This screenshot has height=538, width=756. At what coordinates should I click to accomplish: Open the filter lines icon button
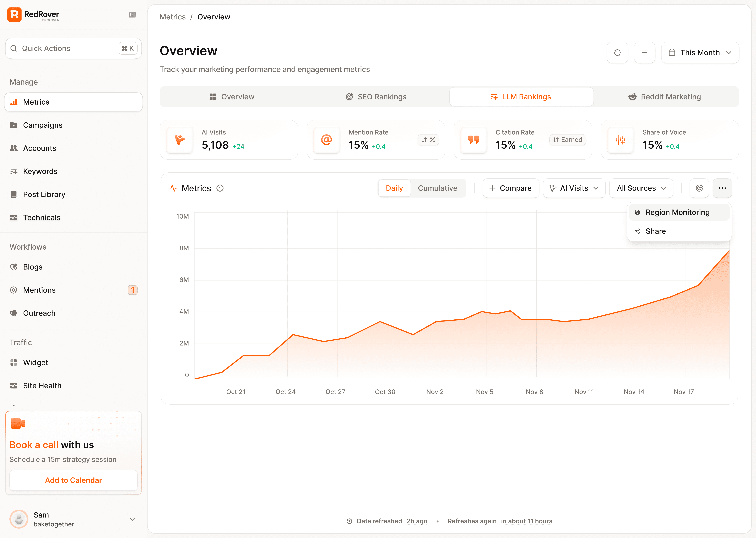[644, 52]
